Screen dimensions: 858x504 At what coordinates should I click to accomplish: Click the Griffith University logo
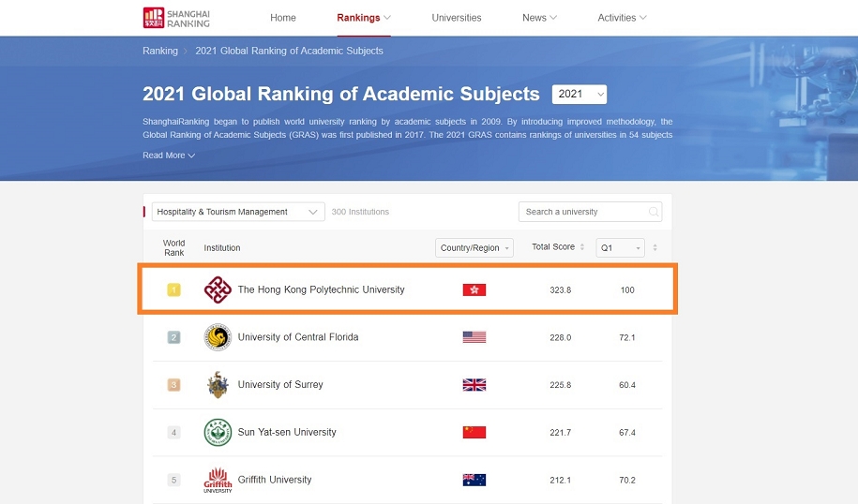(218, 480)
